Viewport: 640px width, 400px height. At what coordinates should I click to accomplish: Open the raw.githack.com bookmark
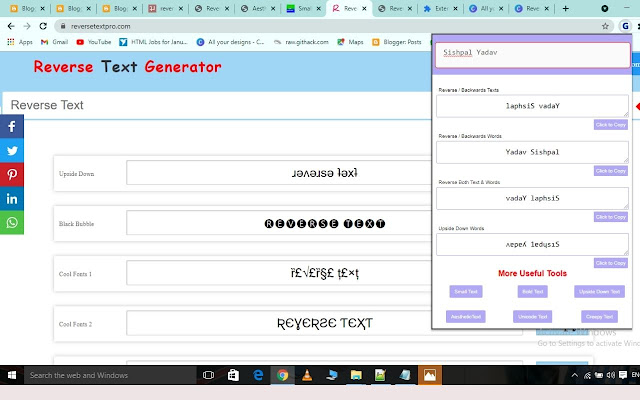(x=301, y=42)
